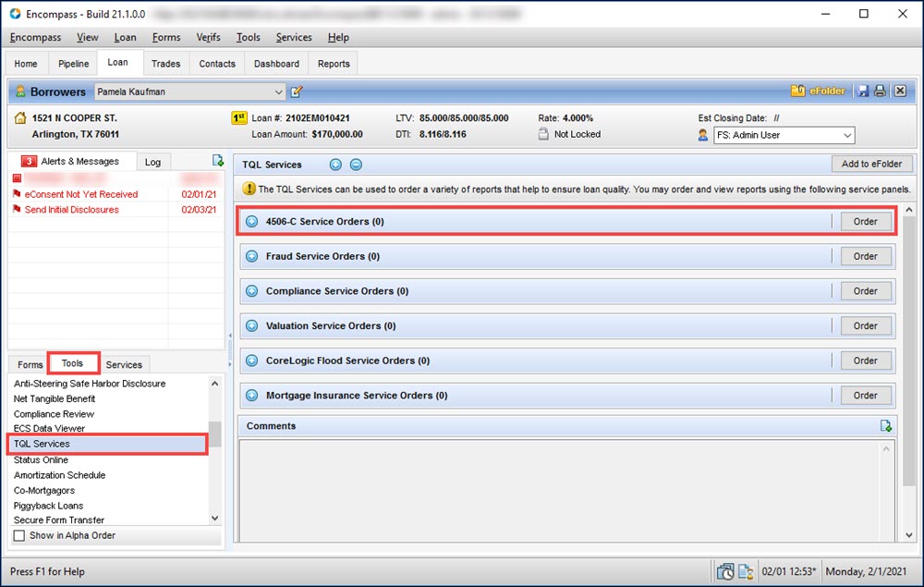Click the Send Initial Disclosures flag icon
The image size is (924, 587).
point(17,209)
